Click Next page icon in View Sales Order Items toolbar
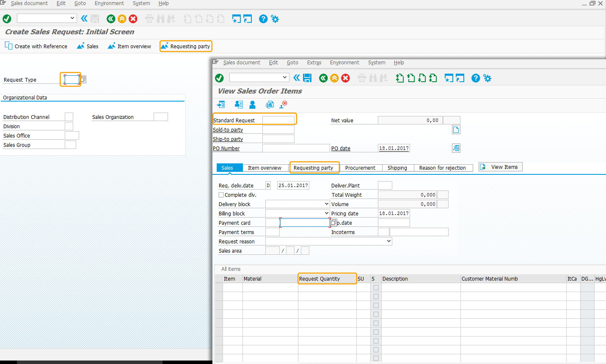The width and height of the screenshot is (606, 364). pos(422,78)
